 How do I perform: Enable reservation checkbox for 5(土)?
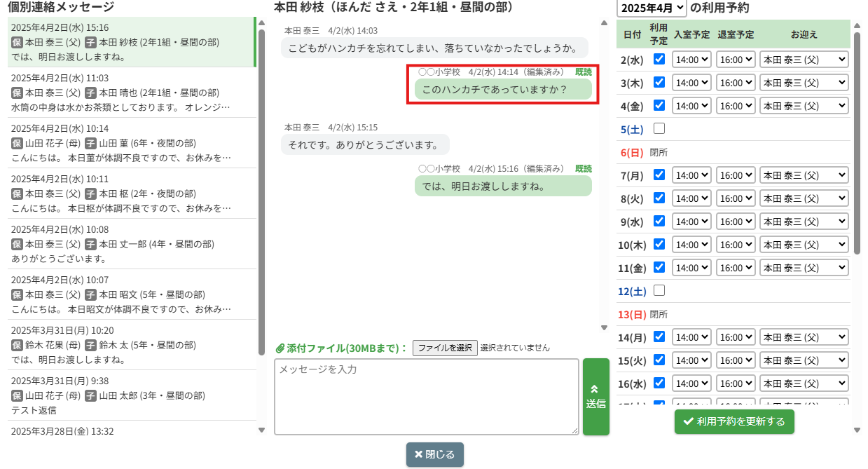click(x=659, y=129)
